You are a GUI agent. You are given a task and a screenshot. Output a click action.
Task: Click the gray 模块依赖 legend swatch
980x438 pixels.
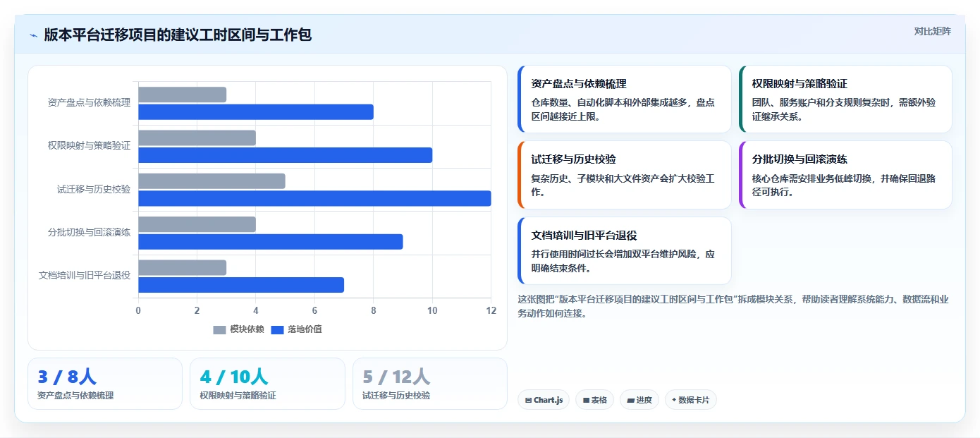[x=219, y=329]
